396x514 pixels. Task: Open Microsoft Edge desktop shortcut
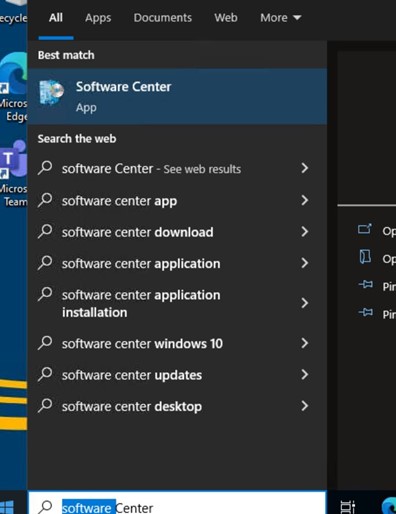pos(14,87)
